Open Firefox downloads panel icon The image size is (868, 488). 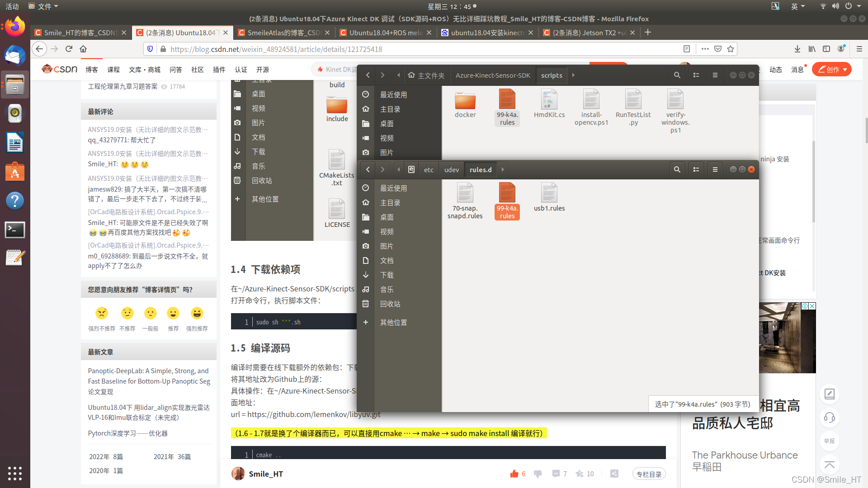796,49
